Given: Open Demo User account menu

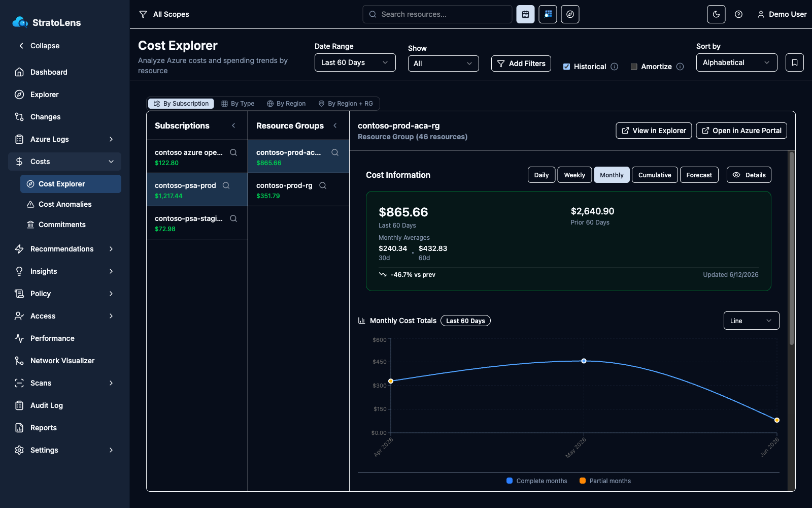Looking at the screenshot, I should (x=782, y=14).
